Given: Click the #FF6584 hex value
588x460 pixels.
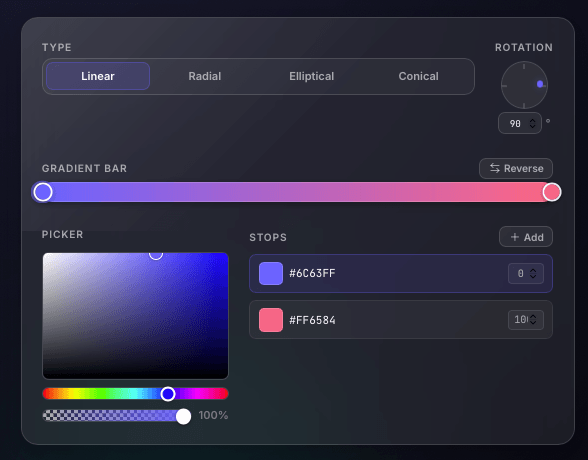Looking at the screenshot, I should pos(312,320).
